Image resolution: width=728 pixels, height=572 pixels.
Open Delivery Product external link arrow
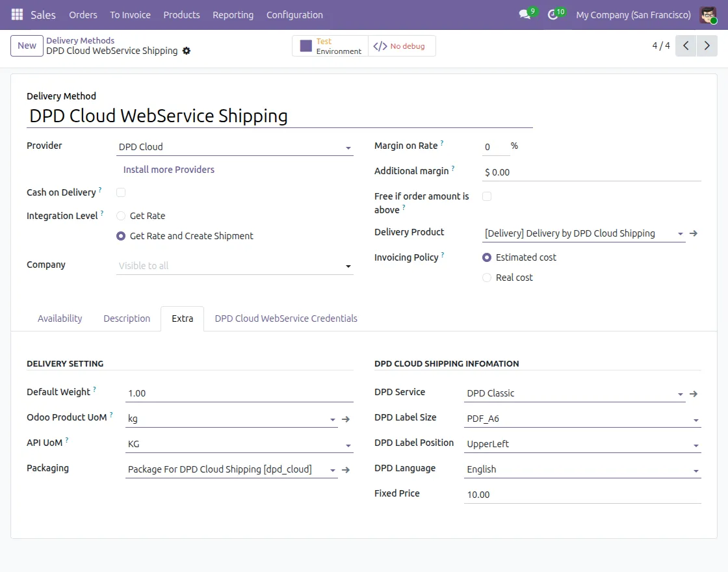pos(694,233)
